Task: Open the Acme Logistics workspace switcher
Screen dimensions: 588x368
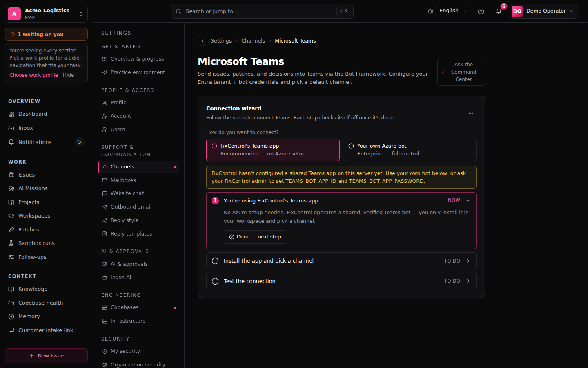Action: pyautogui.click(x=46, y=14)
